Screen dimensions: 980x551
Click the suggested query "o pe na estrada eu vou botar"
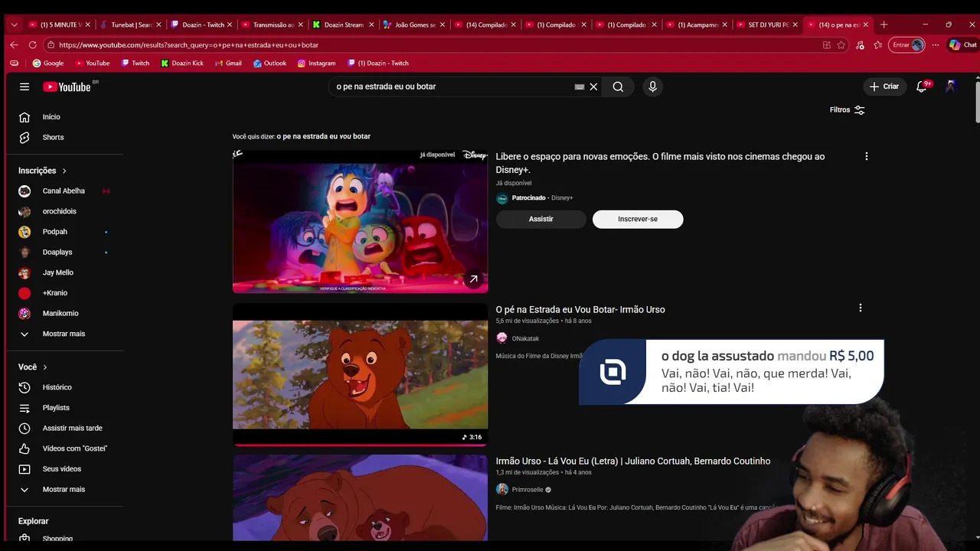coord(323,136)
